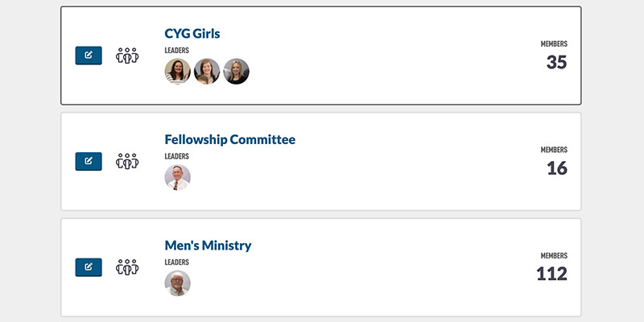
Task: Click the edit button for Fellowship Committee
Action: (x=89, y=162)
